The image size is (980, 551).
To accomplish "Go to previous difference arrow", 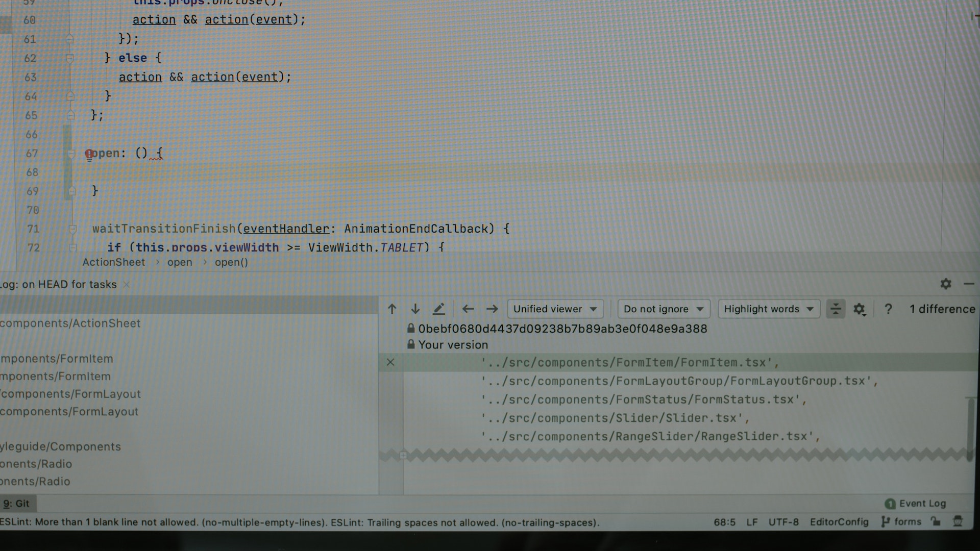I will [x=392, y=309].
